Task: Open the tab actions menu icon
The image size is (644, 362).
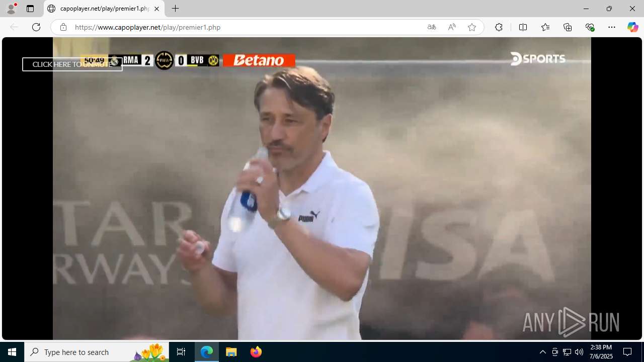Action: pos(30,9)
